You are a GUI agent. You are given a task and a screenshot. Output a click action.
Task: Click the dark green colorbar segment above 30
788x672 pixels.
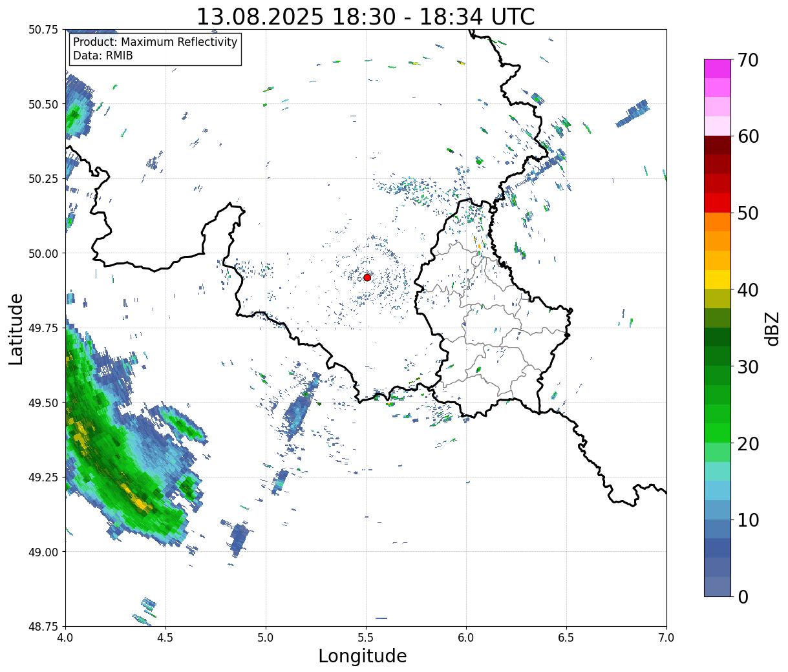pyautogui.click(x=718, y=356)
